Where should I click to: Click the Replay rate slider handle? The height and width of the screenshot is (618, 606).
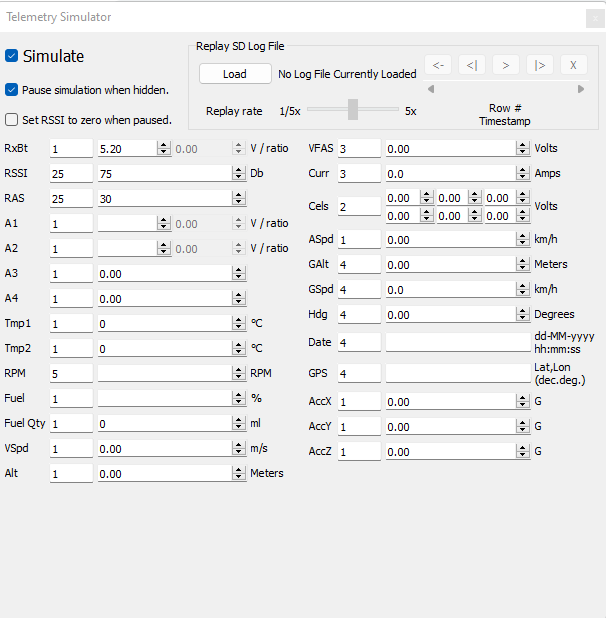(x=353, y=110)
